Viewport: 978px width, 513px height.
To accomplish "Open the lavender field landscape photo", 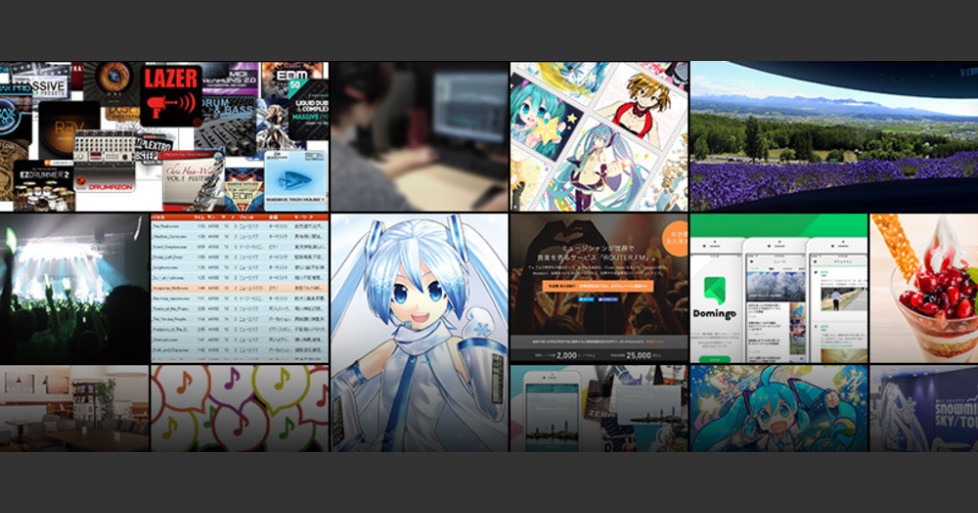I will [x=833, y=136].
